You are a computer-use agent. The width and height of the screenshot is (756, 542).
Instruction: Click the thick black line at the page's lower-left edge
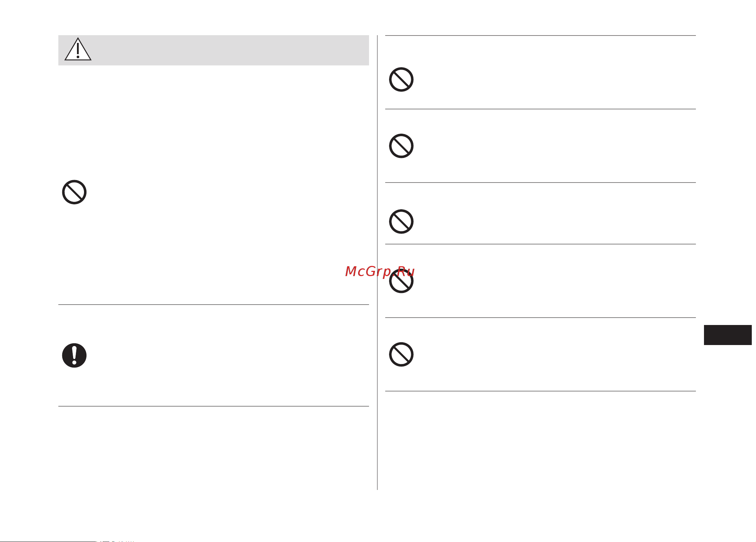pos(48,541)
